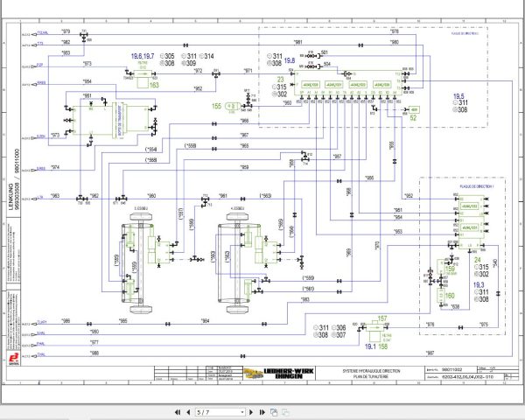Image resolution: width=525 pixels, height=420 pixels.
Task: Click the page number field showing 5 / 7
Action: (218, 412)
